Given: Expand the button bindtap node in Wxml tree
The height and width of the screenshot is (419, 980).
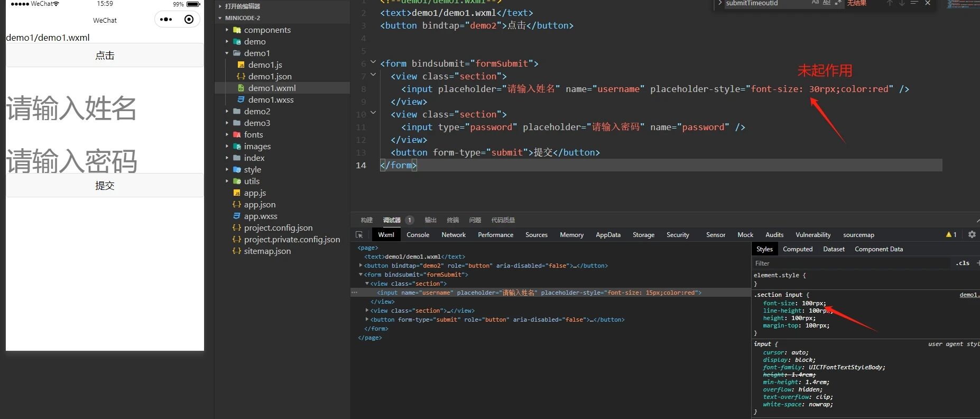Looking at the screenshot, I should click(361, 266).
